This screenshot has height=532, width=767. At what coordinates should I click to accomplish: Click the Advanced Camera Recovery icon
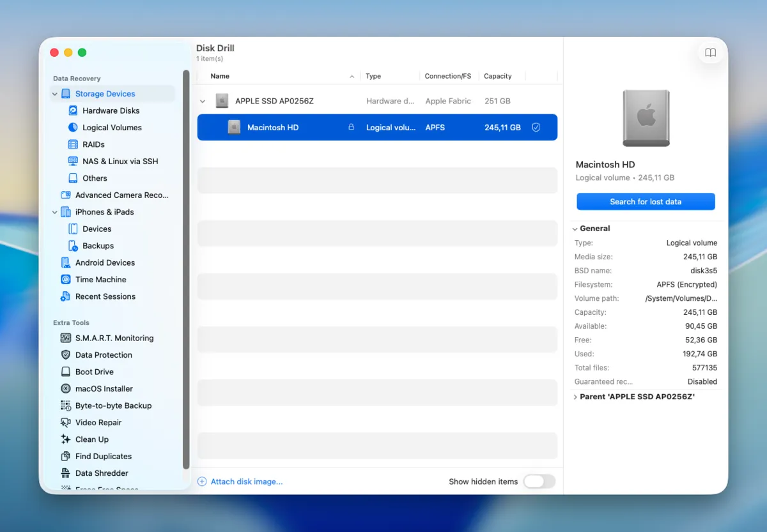click(66, 195)
